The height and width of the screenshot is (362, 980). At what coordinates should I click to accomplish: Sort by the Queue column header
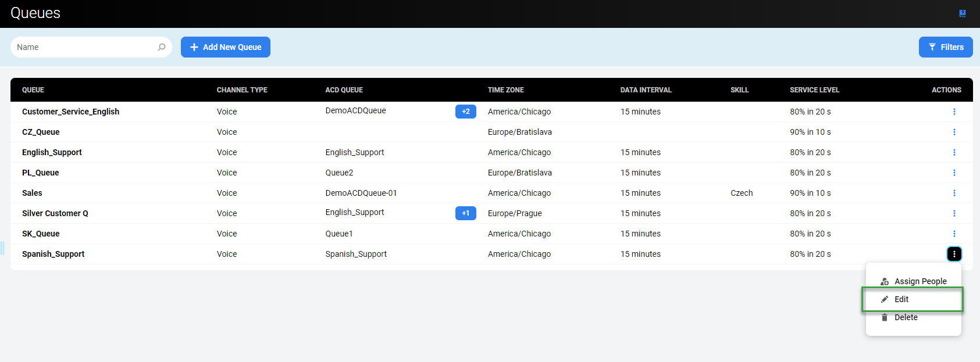(33, 90)
